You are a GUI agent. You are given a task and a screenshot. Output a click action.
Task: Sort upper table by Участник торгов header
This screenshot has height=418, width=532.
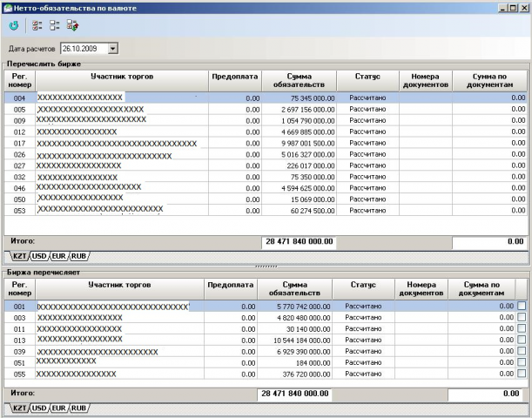click(x=122, y=81)
